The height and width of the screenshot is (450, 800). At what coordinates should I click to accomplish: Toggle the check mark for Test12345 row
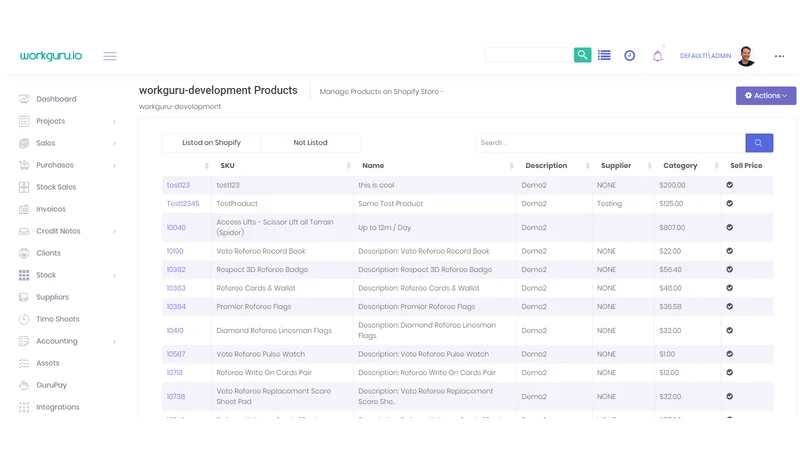pyautogui.click(x=730, y=204)
